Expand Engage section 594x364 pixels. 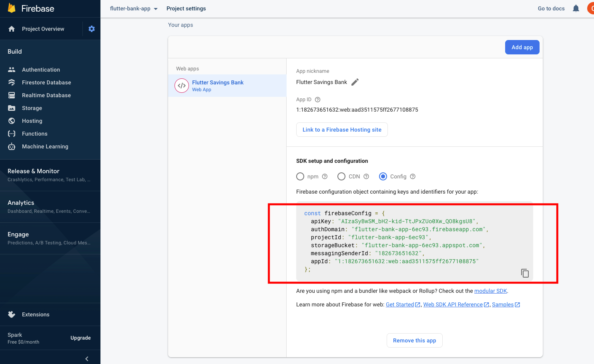[50, 238]
